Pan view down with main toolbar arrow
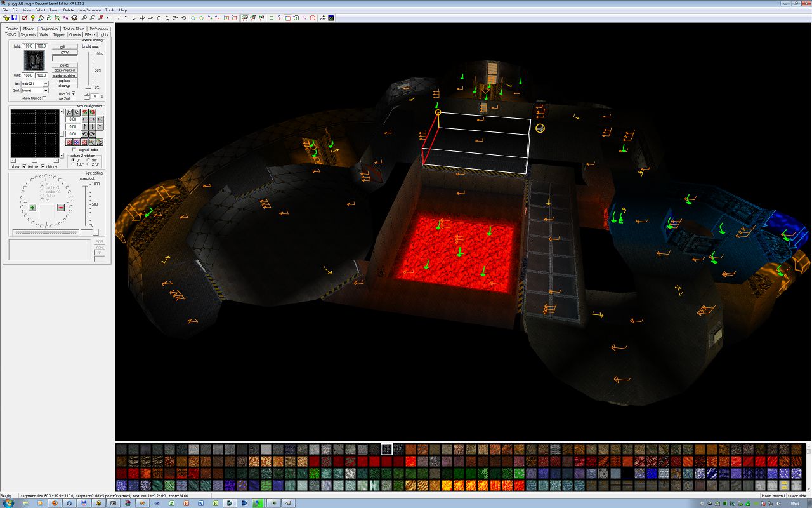 pyautogui.click(x=134, y=18)
